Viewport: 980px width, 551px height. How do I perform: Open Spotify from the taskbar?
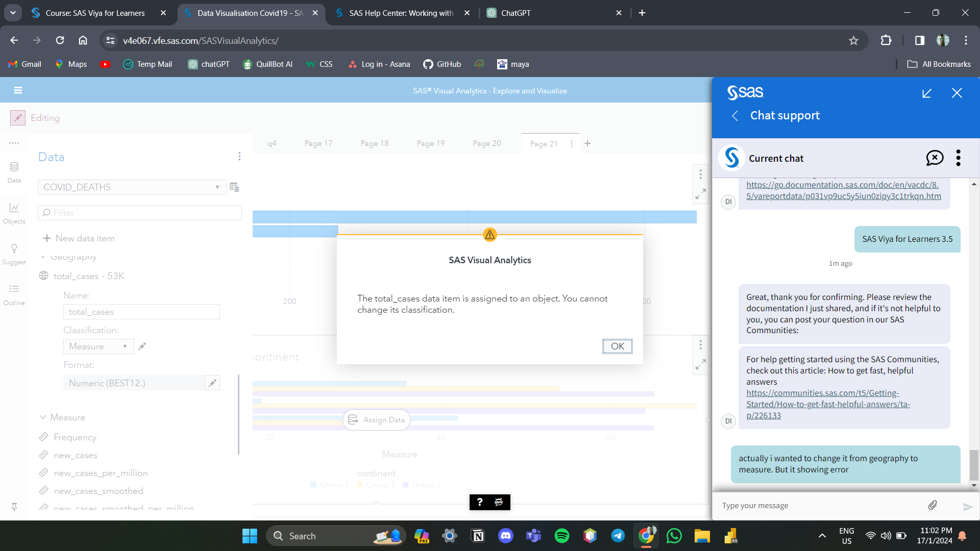[561, 536]
